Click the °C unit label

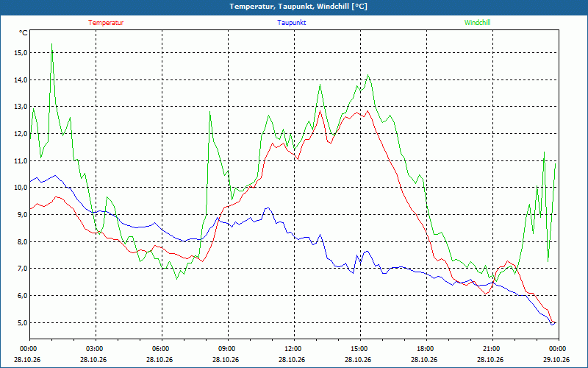[24, 33]
